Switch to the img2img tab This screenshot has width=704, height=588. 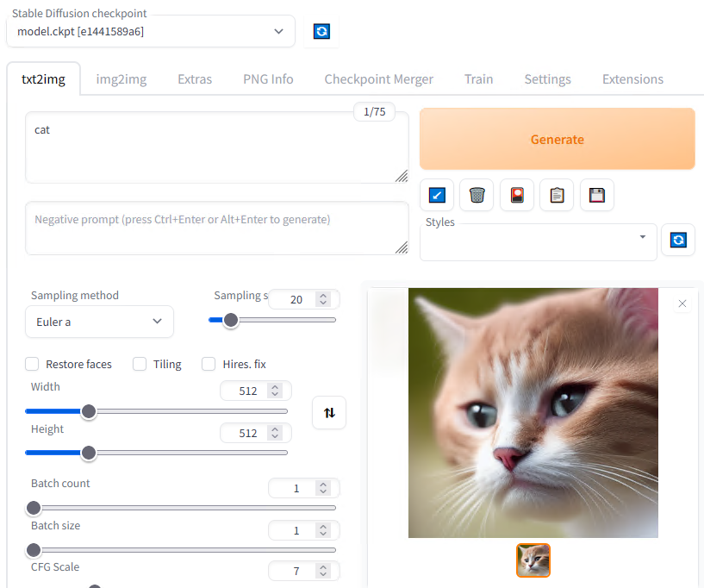click(x=121, y=78)
